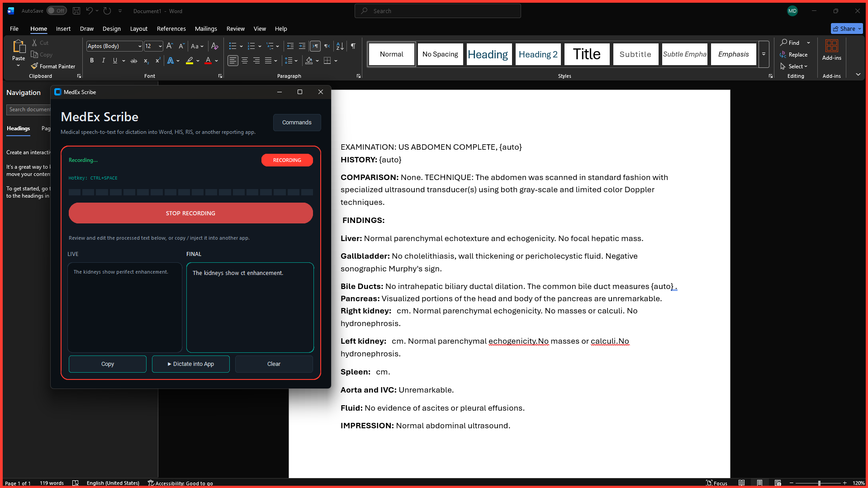Open the Line and Paragraph Spacing dropdown
This screenshot has width=868, height=488.
(291, 61)
